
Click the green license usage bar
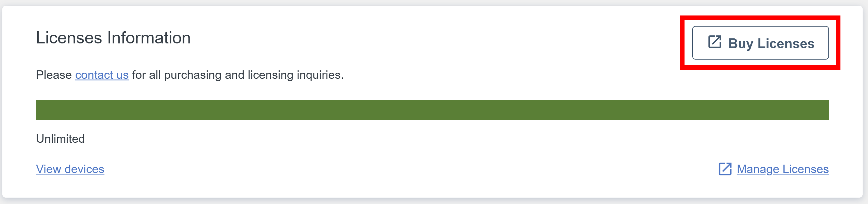click(x=432, y=110)
